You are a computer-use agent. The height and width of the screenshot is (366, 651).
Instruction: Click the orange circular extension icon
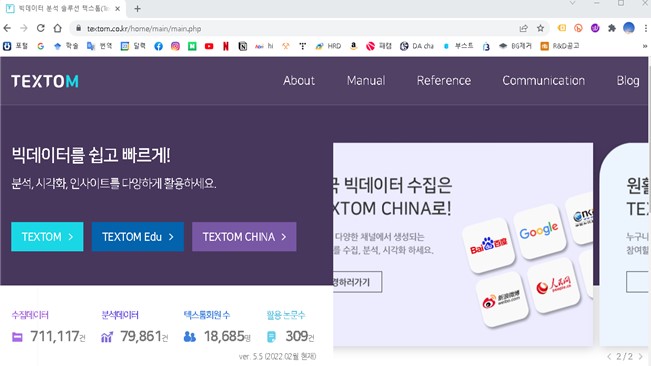coord(578,28)
